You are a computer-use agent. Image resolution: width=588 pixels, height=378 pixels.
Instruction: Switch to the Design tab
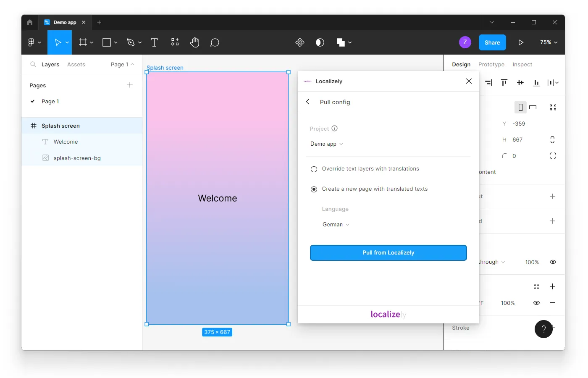pos(461,64)
